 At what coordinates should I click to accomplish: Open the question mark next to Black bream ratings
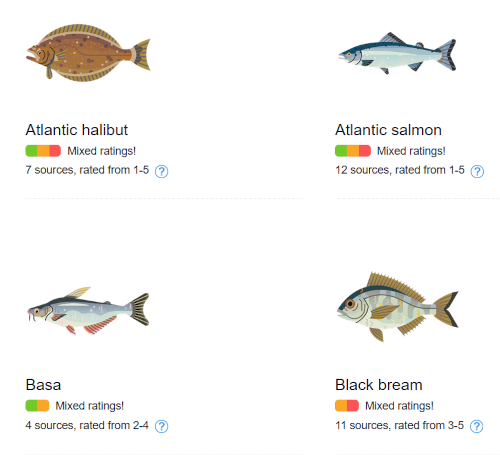click(476, 426)
